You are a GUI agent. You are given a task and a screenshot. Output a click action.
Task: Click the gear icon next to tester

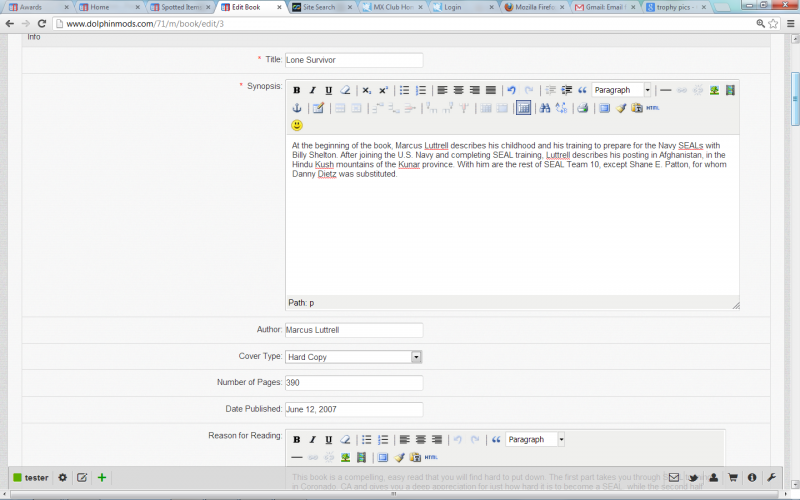tap(62, 478)
